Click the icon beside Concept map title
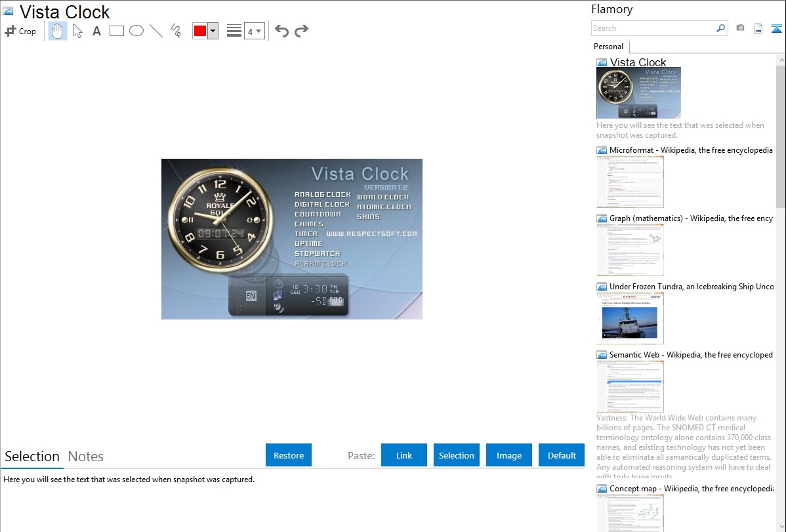 click(x=602, y=489)
